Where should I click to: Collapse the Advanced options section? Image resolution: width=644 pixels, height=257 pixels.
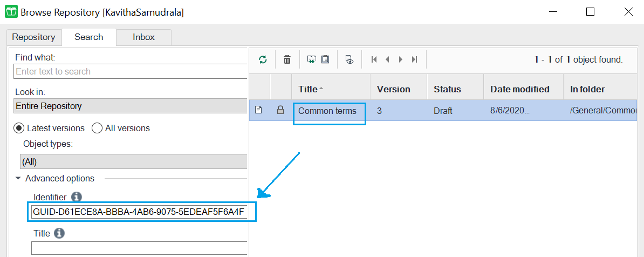coord(18,179)
